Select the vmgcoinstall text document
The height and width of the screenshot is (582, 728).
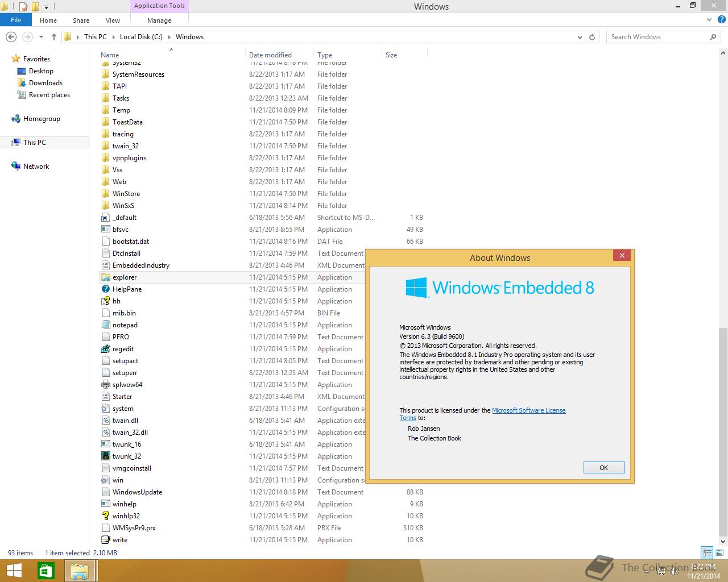132,468
